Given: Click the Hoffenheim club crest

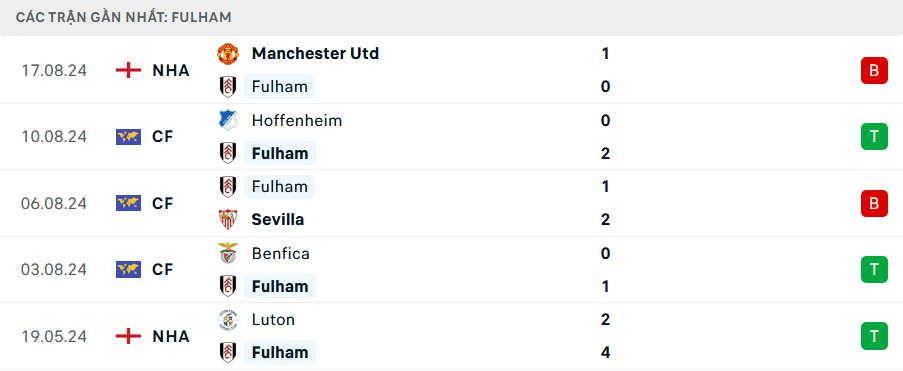Looking at the screenshot, I should 227,120.
